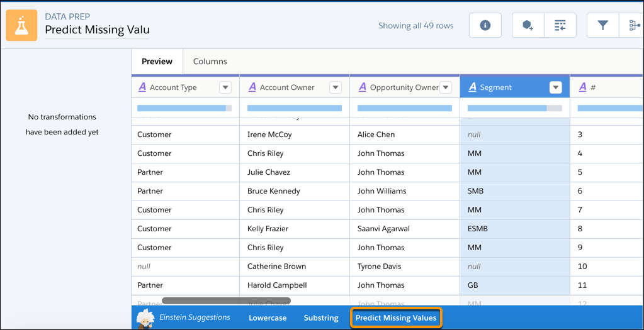The image size is (644, 330).
Task: Apply the Substring suggestion
Action: click(x=321, y=317)
